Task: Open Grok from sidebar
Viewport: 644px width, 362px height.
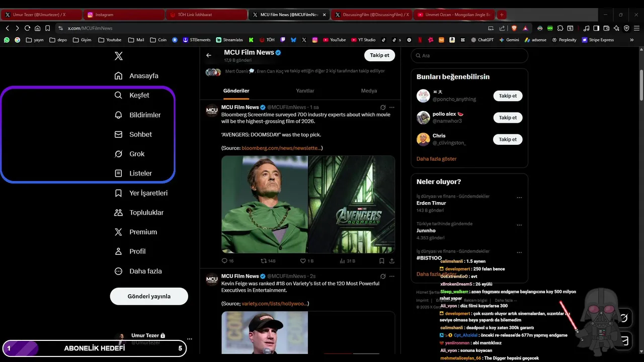Action: (129, 154)
